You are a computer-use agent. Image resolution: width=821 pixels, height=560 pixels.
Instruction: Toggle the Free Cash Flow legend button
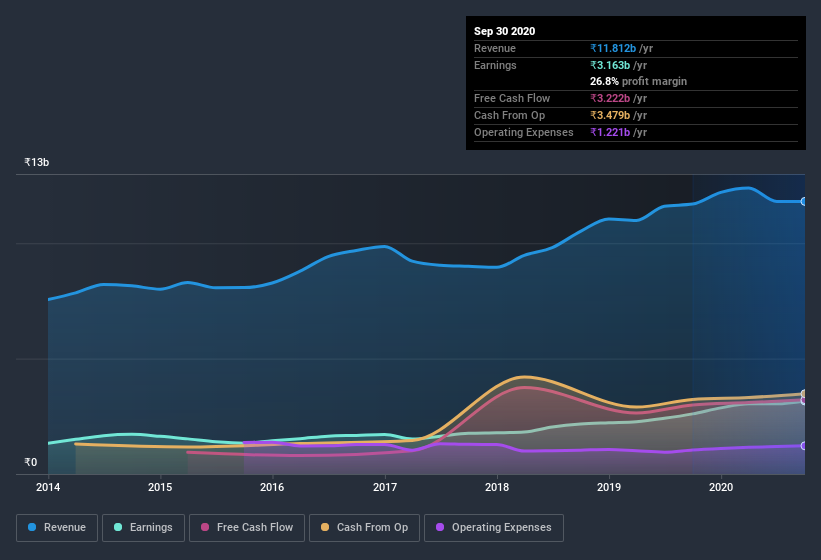coord(247,528)
